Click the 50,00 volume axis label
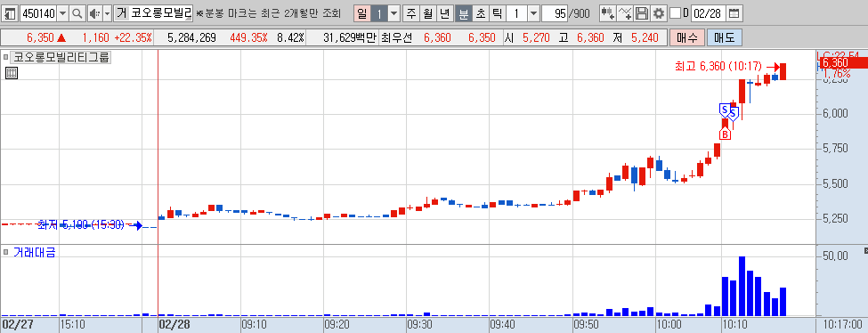This screenshot has height=333, width=868. (x=835, y=256)
